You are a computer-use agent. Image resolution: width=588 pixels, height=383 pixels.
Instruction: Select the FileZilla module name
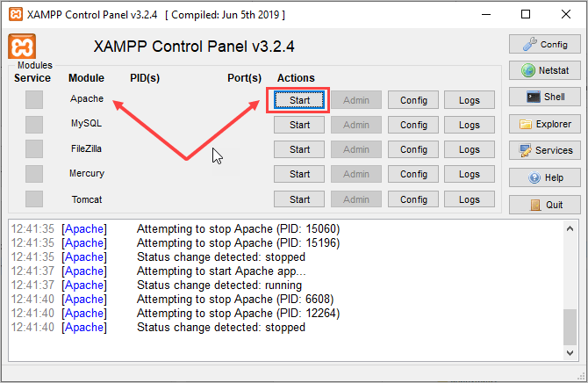click(87, 148)
